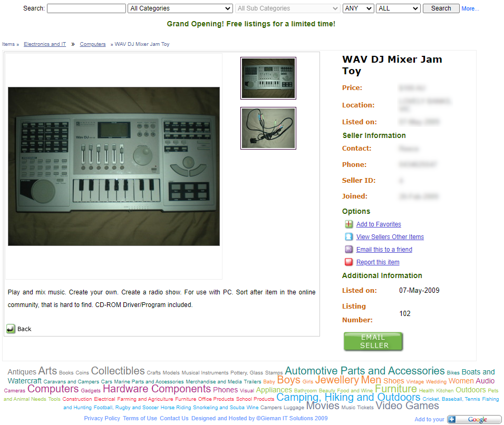
Task: Open the ALL dropdown selector
Action: pos(398,8)
